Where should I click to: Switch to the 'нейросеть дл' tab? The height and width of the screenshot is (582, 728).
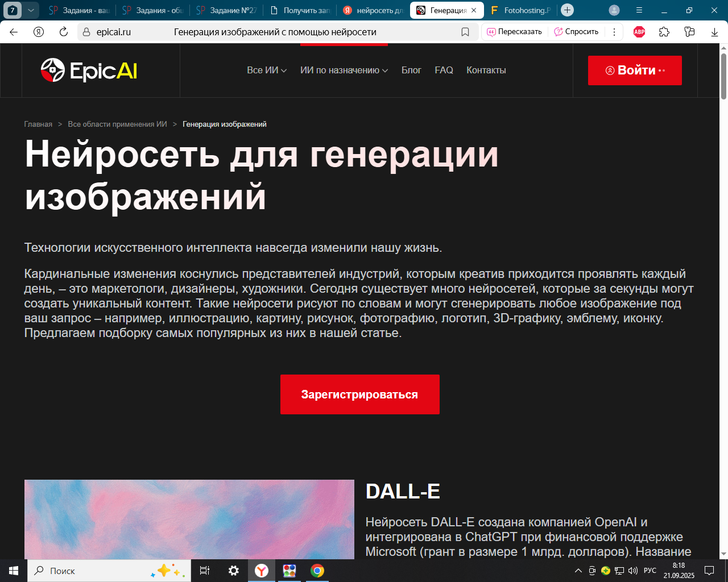click(x=373, y=10)
